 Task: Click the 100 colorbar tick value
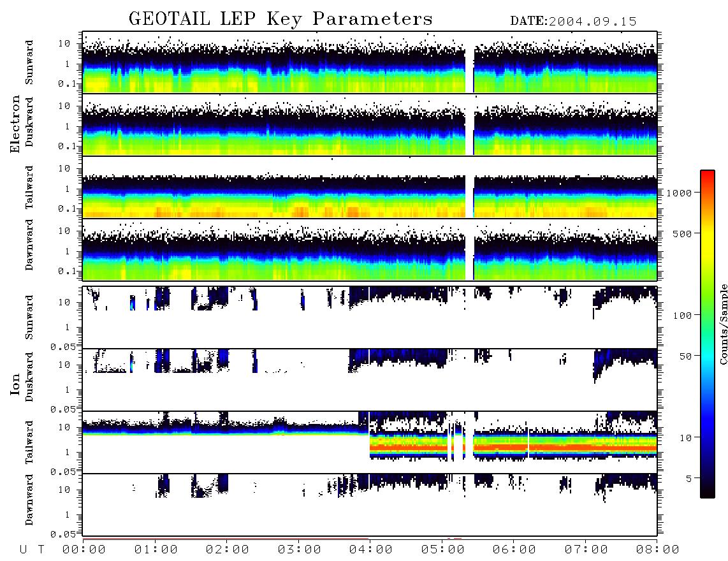pos(682,316)
